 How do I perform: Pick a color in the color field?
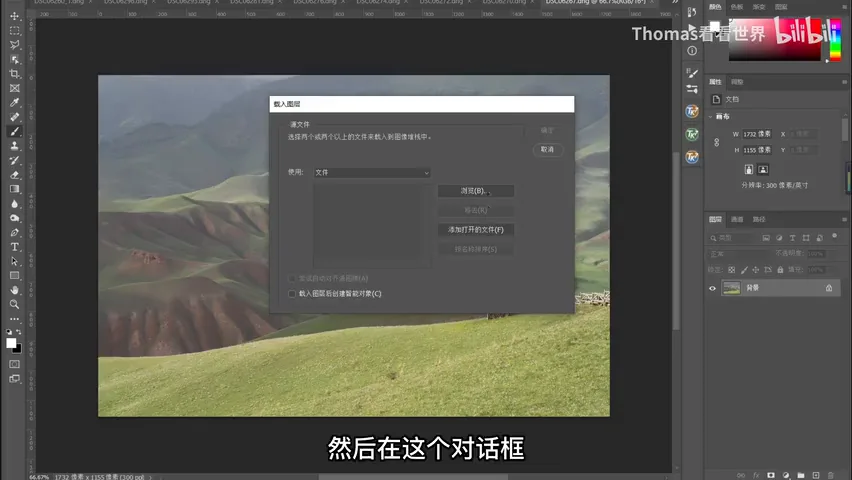coord(774,38)
